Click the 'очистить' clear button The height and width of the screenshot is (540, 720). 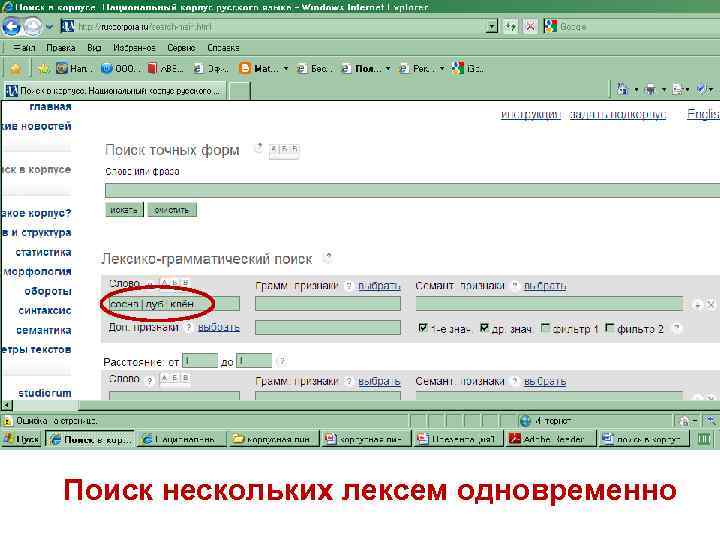coord(172,210)
